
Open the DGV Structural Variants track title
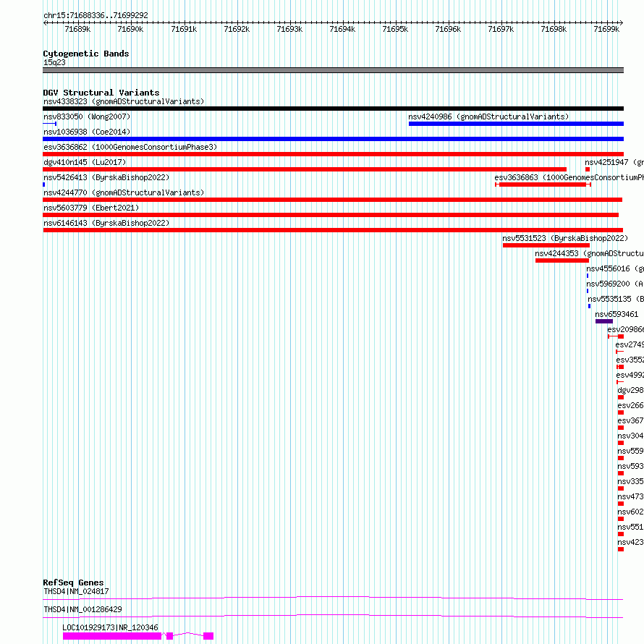[101, 93]
